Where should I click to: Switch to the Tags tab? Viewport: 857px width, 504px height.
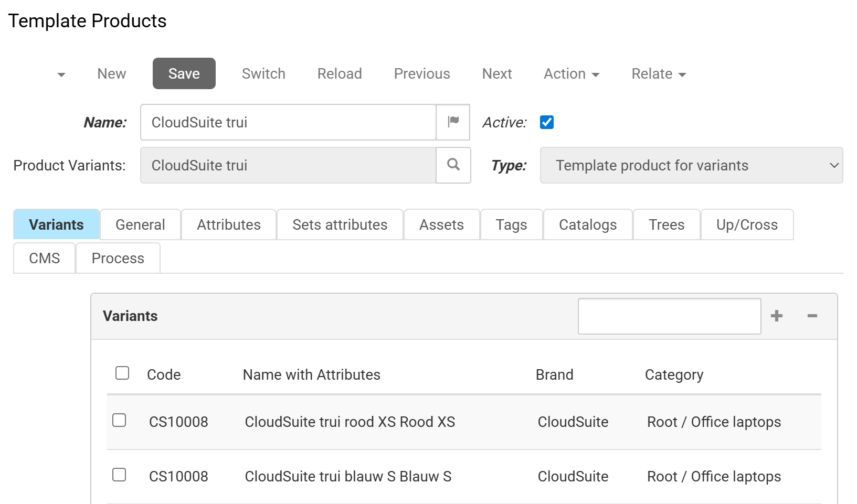[x=512, y=224]
